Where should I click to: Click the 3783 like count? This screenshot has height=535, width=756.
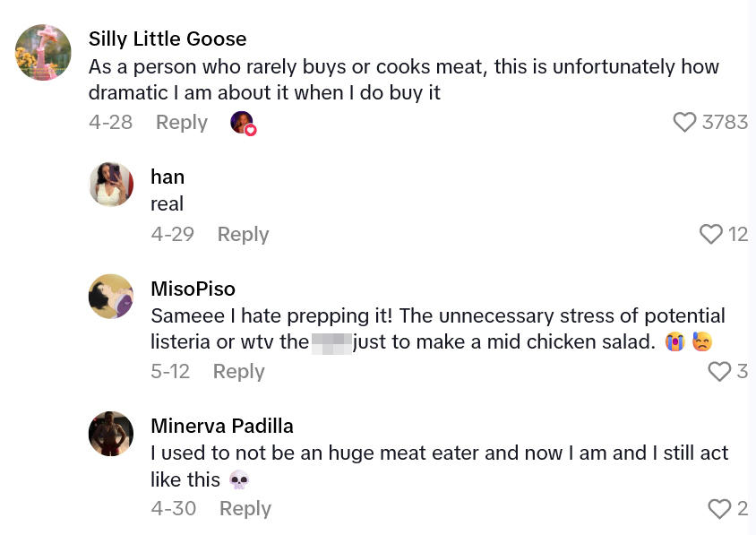[725, 122]
